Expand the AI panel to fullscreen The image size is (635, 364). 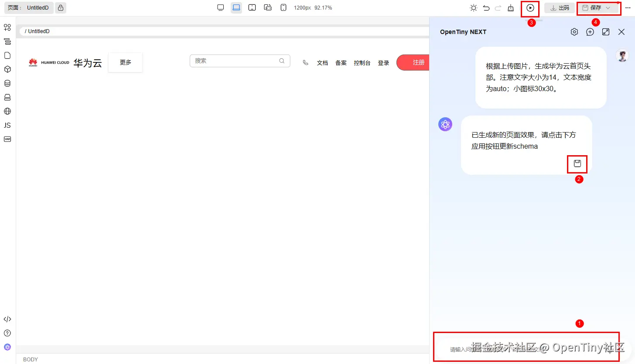[606, 32]
